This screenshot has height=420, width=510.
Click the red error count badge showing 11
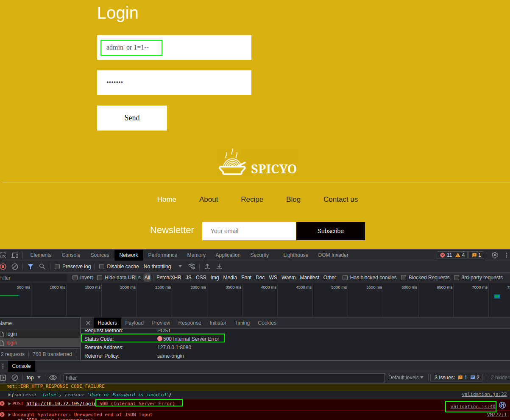click(446, 255)
